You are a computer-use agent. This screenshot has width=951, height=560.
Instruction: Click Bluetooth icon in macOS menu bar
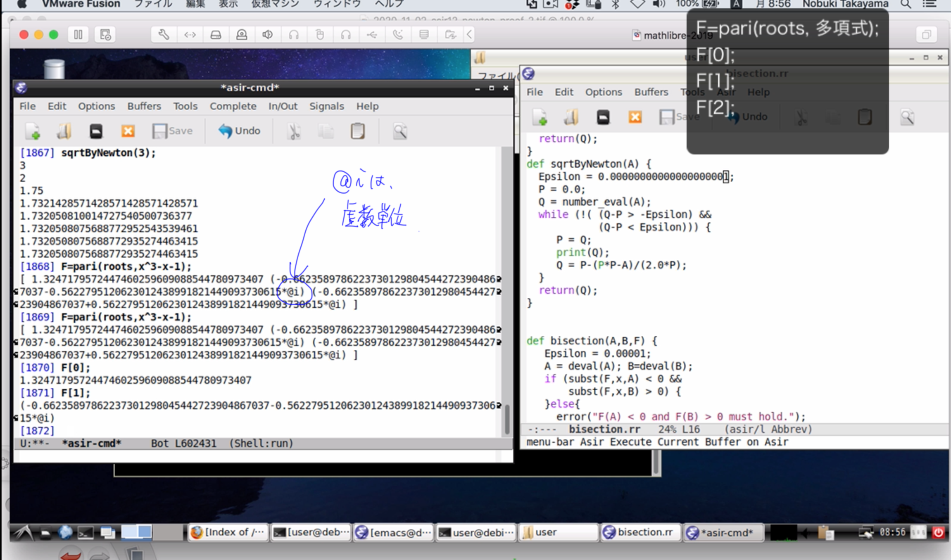[x=615, y=4]
